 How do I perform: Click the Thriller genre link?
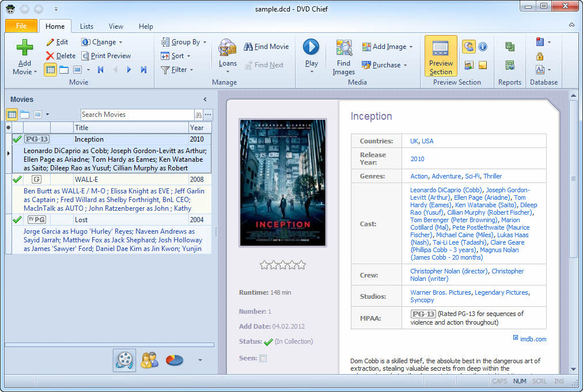[x=493, y=176]
